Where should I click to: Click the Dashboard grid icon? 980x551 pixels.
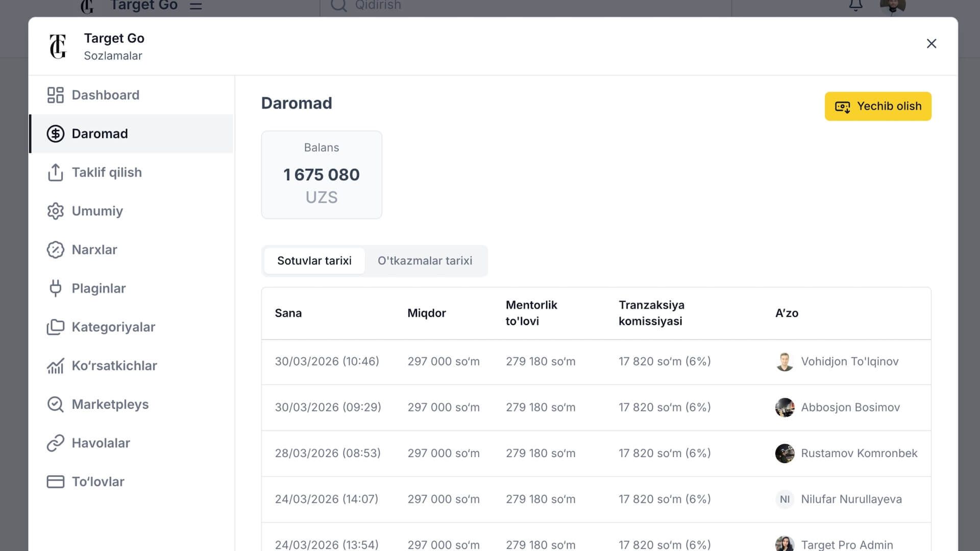tap(55, 95)
